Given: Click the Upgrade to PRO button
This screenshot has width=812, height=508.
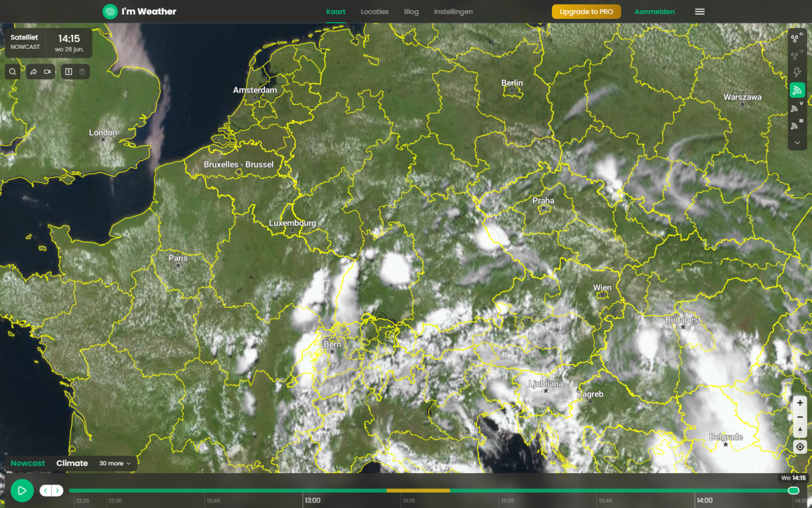Looking at the screenshot, I should [x=586, y=11].
